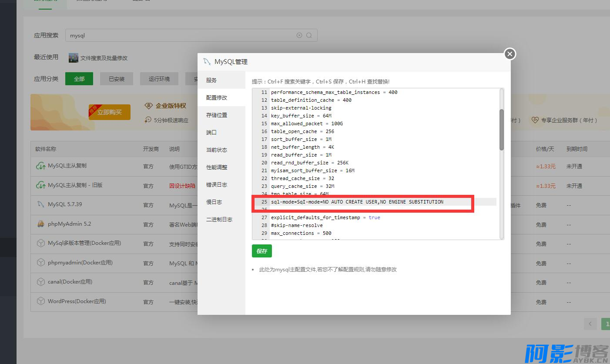Select the 运行环境 category filter
The image size is (610, 364).
coord(159,79)
